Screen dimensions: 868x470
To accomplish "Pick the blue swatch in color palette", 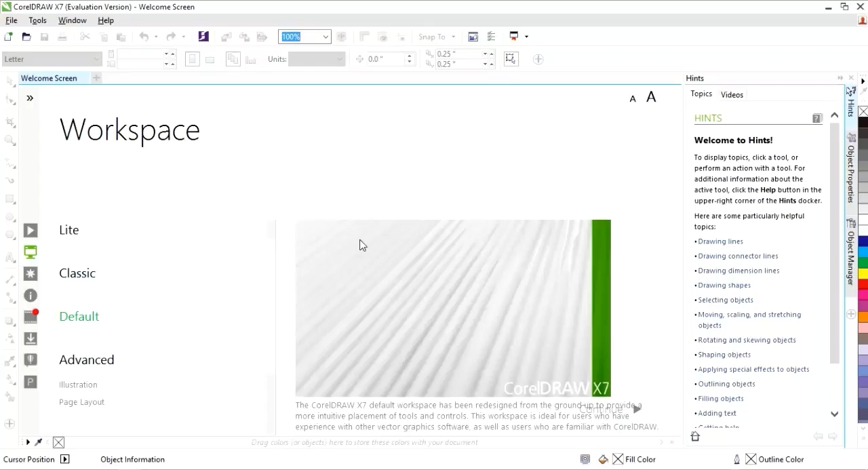I will 863,241.
